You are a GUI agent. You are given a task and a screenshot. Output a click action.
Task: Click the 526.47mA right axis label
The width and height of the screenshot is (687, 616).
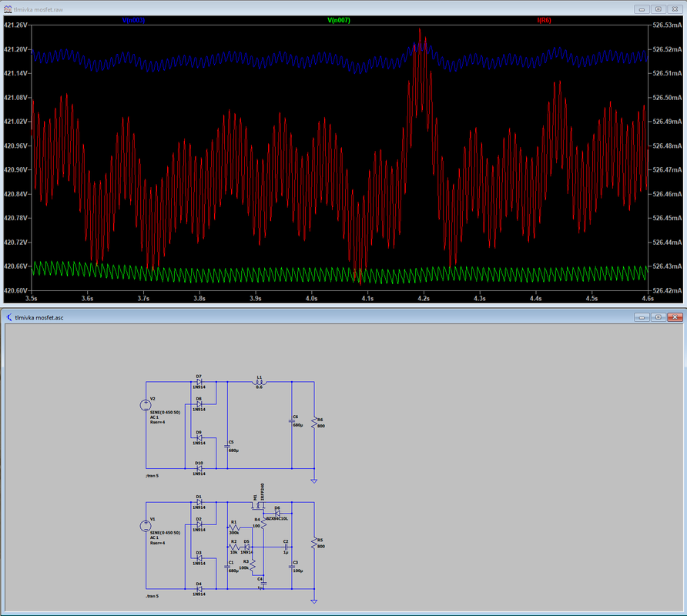pyautogui.click(x=667, y=169)
